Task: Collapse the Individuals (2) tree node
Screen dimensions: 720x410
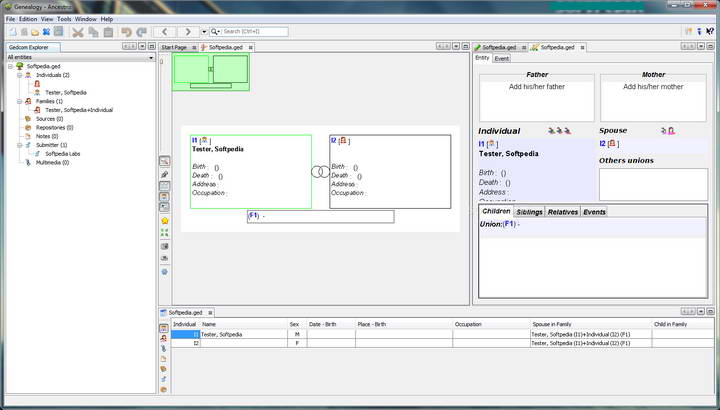Action: pyautogui.click(x=19, y=75)
